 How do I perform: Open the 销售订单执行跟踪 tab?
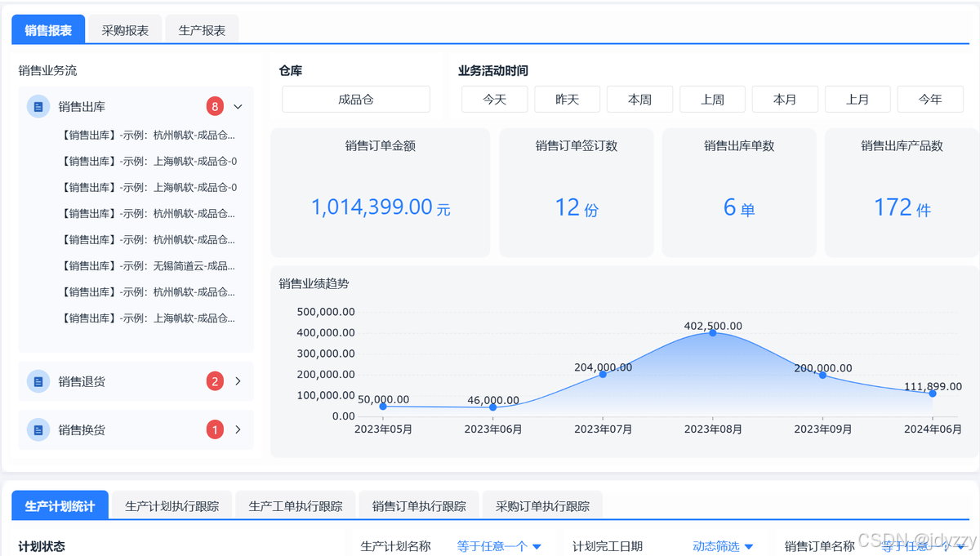pos(419,506)
